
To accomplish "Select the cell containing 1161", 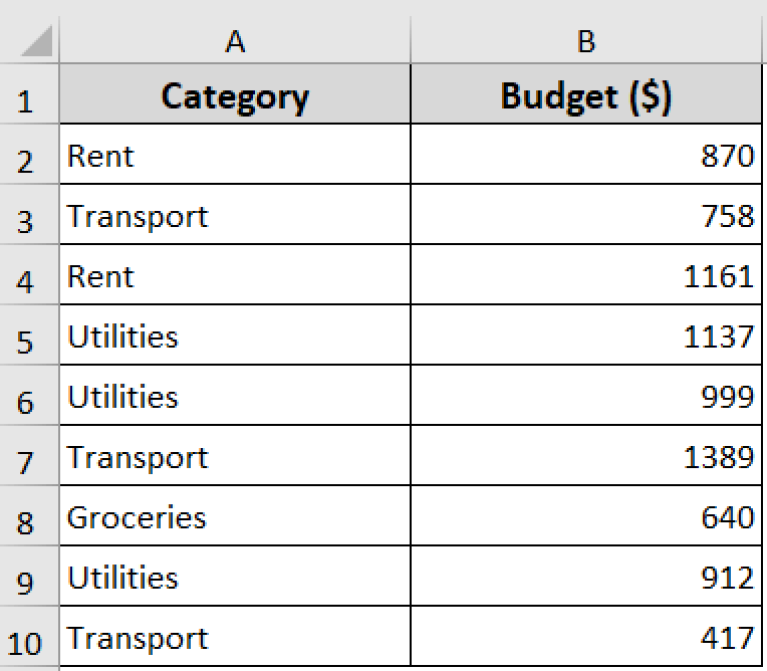I will [x=586, y=277].
